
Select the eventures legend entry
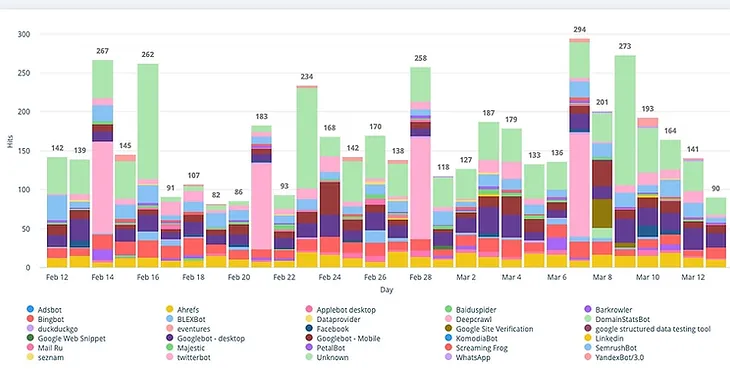(x=188, y=329)
